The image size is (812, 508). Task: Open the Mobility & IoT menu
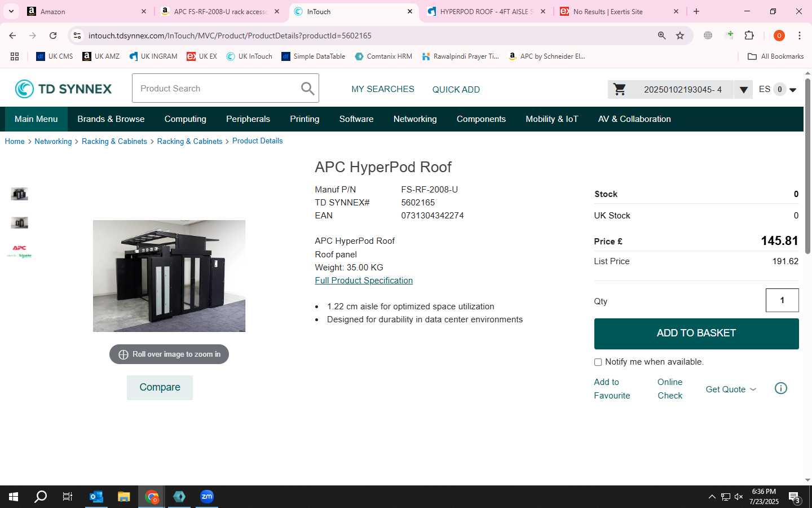(x=552, y=119)
